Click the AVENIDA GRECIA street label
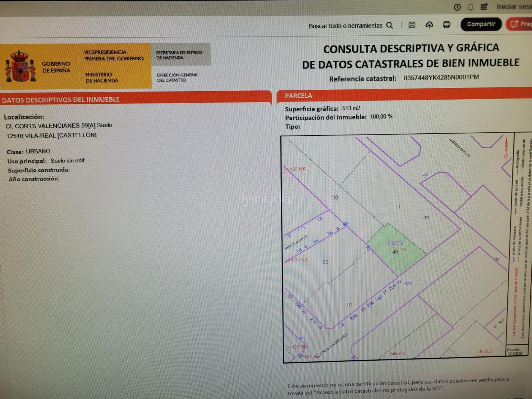 [459, 148]
